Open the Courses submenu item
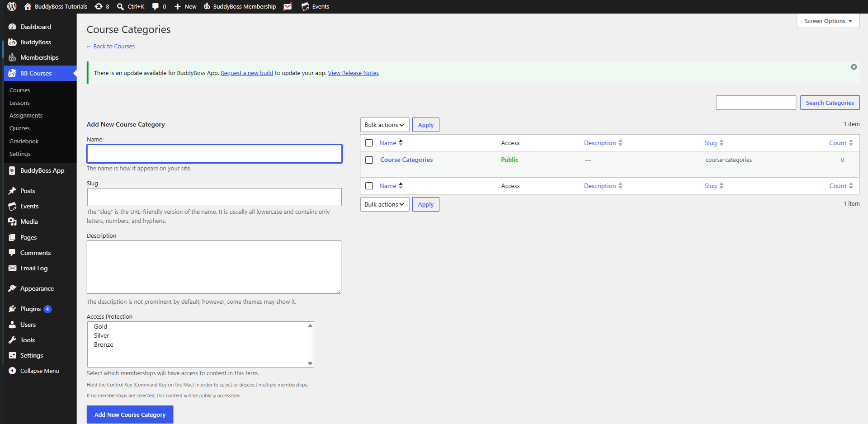868x424 pixels. tap(20, 90)
